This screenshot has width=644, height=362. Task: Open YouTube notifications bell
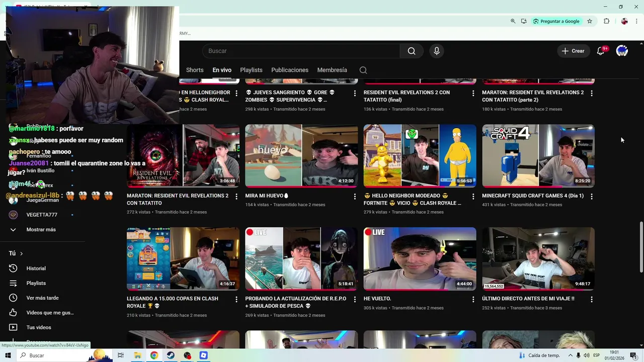point(601,51)
